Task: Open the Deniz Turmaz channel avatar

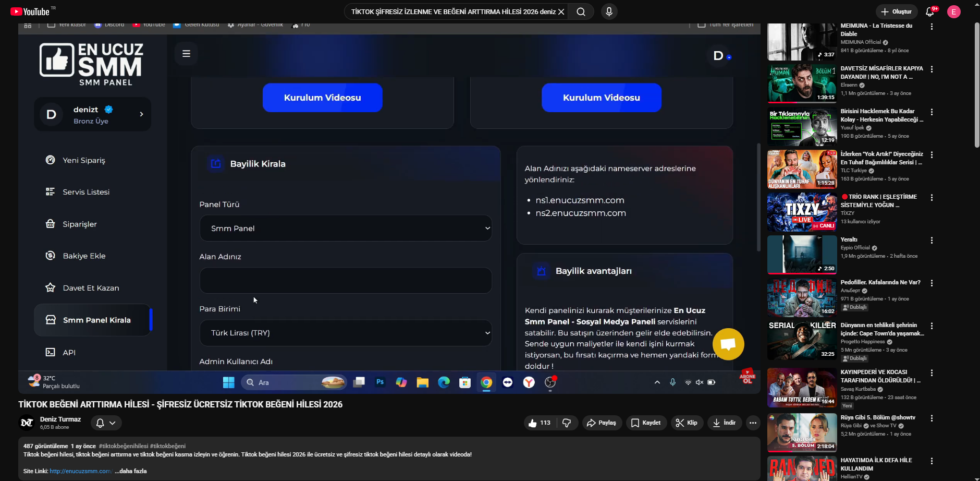Action: tap(27, 423)
